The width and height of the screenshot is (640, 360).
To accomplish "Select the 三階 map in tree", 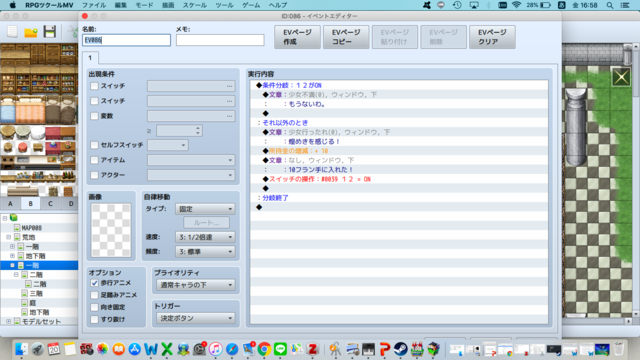I will [x=36, y=293].
